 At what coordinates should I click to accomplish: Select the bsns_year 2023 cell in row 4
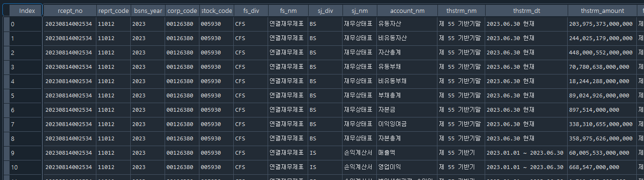(x=148, y=81)
